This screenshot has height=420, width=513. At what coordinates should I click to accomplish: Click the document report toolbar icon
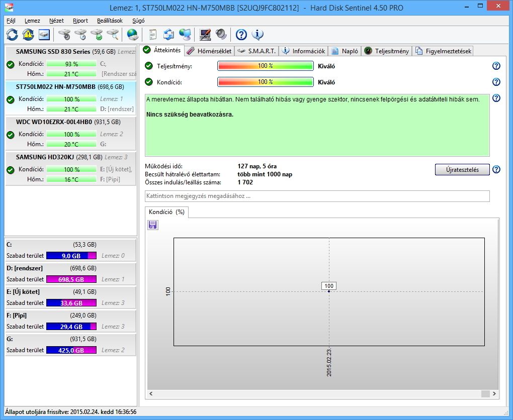152,34
